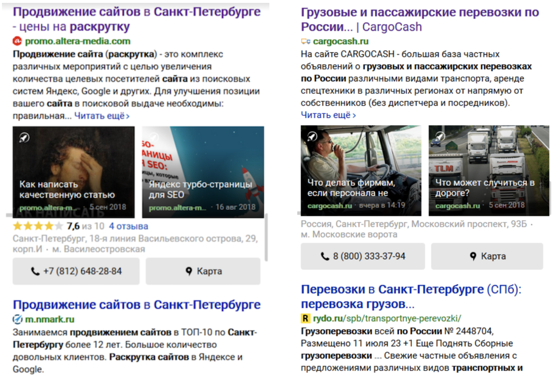This screenshot has height=392, width=553.
Task: Open m.nmark.ru result title 'Продвижение сайтов в Санкт-Петербурге'
Action: coord(137,305)
